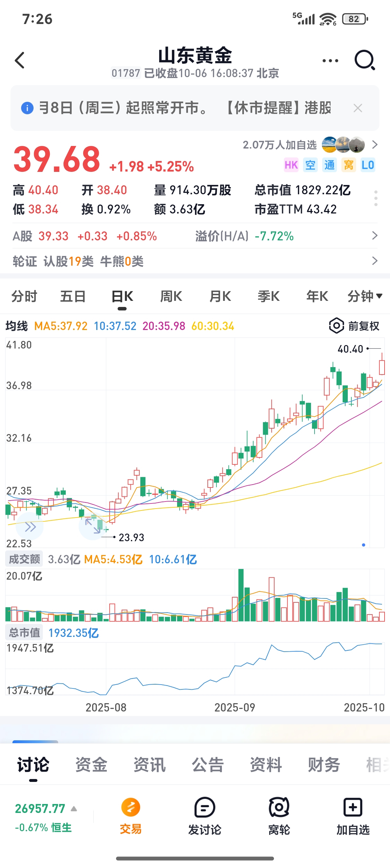Open the A股 39.33 comparison row arrow
Screen dimensions: 390x868
375,236
